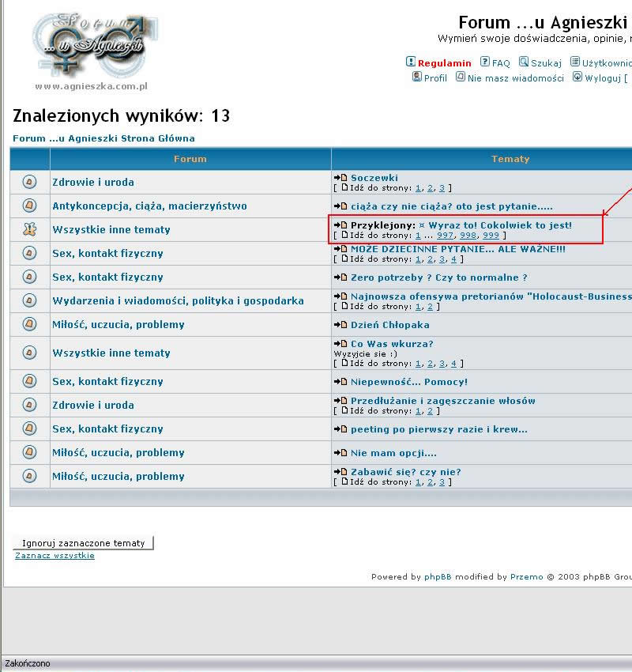Open the Regulamin page
632x672 pixels.
pyautogui.click(x=444, y=63)
